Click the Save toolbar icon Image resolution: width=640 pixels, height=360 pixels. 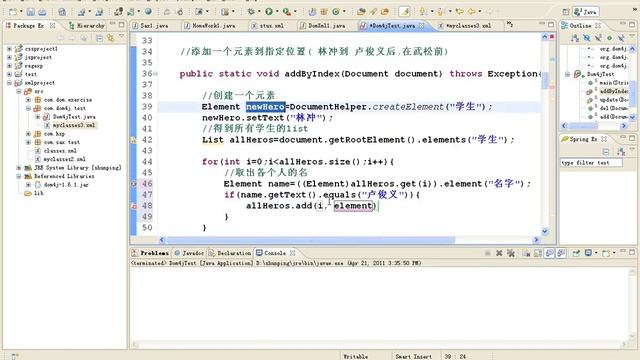coord(31,12)
